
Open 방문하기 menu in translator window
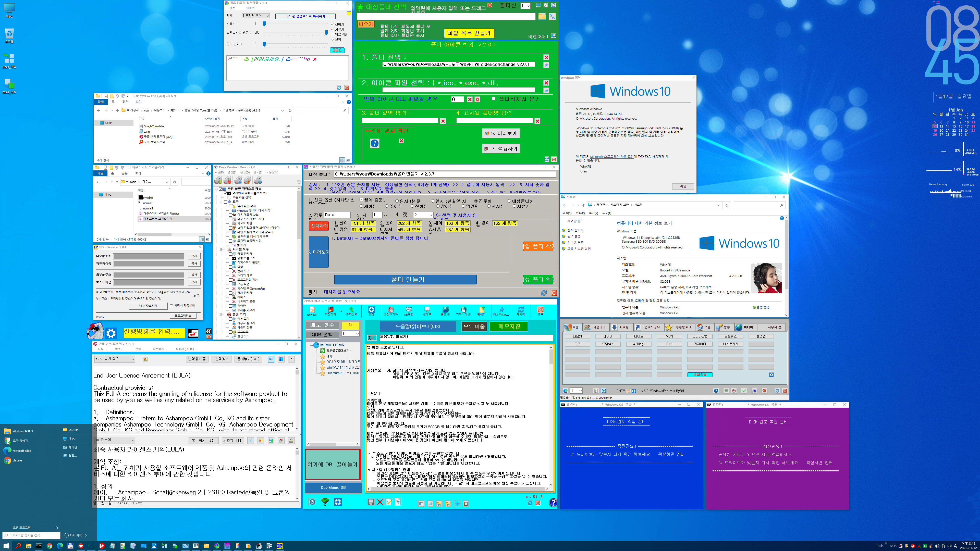point(158,349)
